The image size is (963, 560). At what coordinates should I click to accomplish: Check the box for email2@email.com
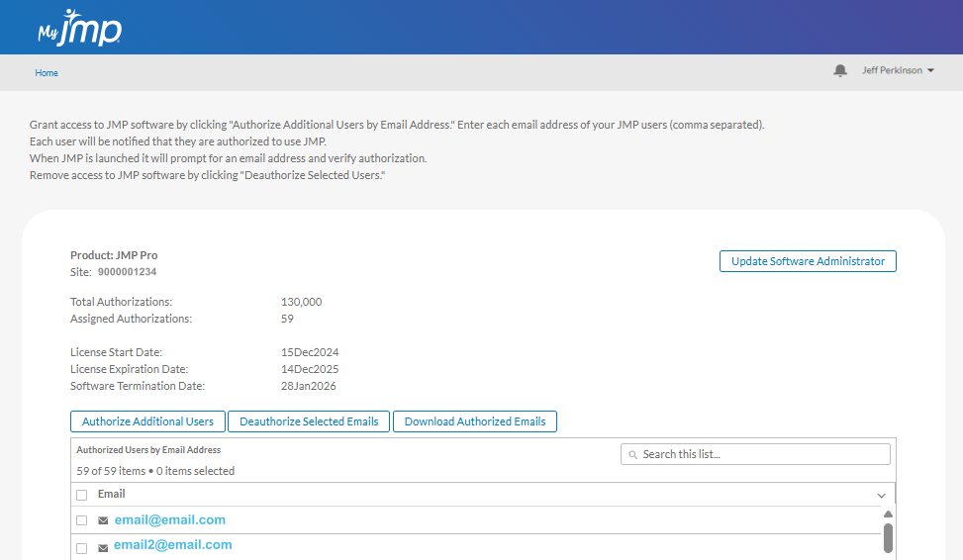82,548
